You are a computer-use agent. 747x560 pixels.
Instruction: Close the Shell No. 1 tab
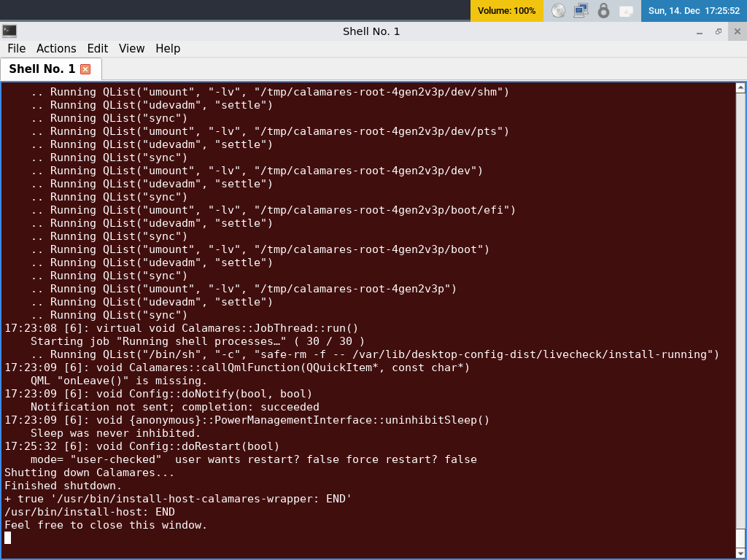[85, 69]
